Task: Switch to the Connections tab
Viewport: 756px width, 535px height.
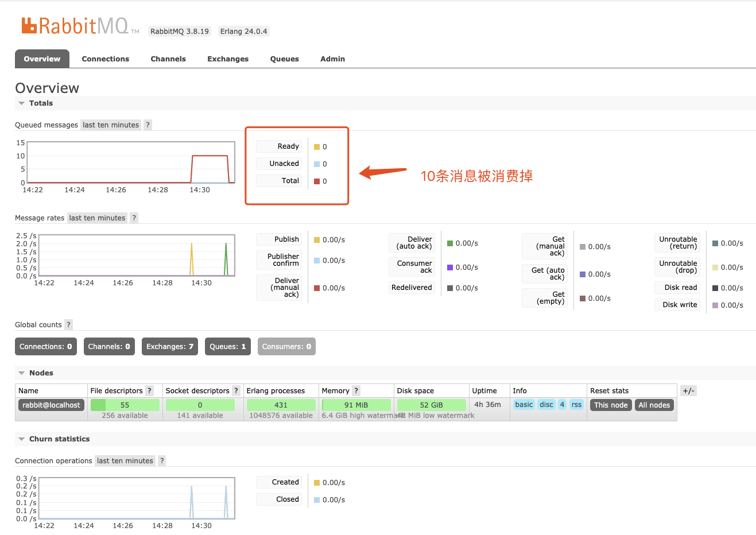Action: [x=106, y=59]
